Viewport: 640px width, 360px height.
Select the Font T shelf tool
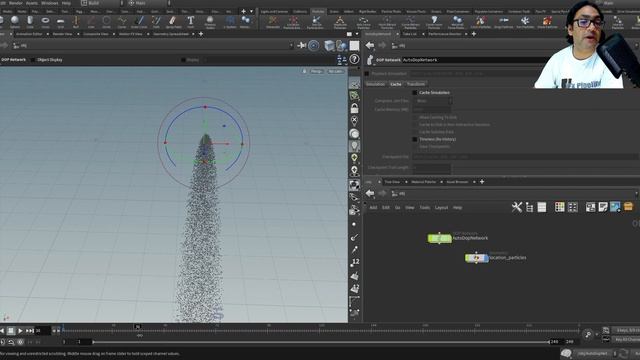(x=191, y=22)
